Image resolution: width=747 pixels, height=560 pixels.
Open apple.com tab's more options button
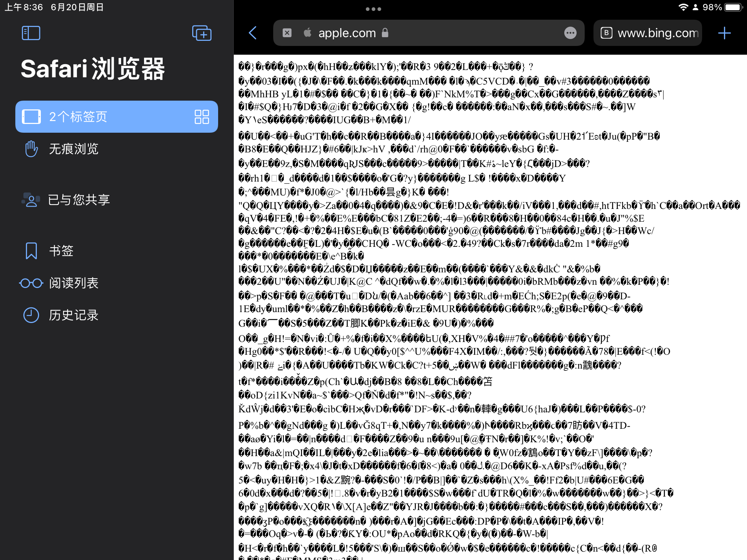click(570, 33)
